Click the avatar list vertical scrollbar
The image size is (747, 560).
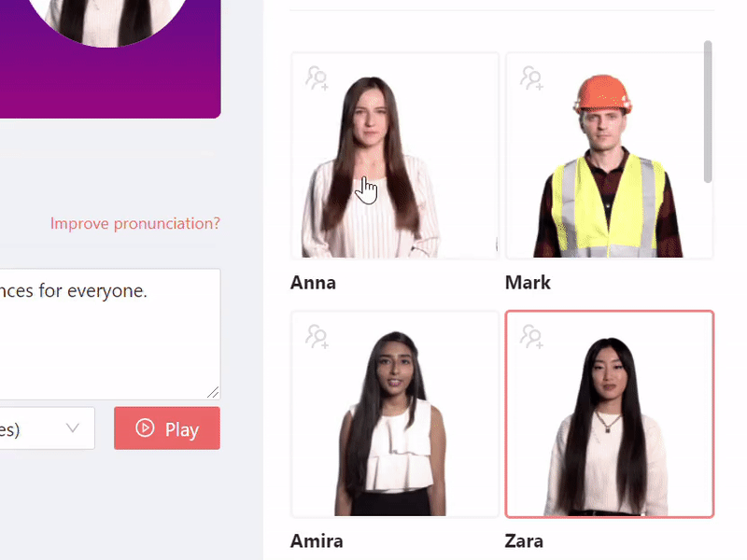708,111
